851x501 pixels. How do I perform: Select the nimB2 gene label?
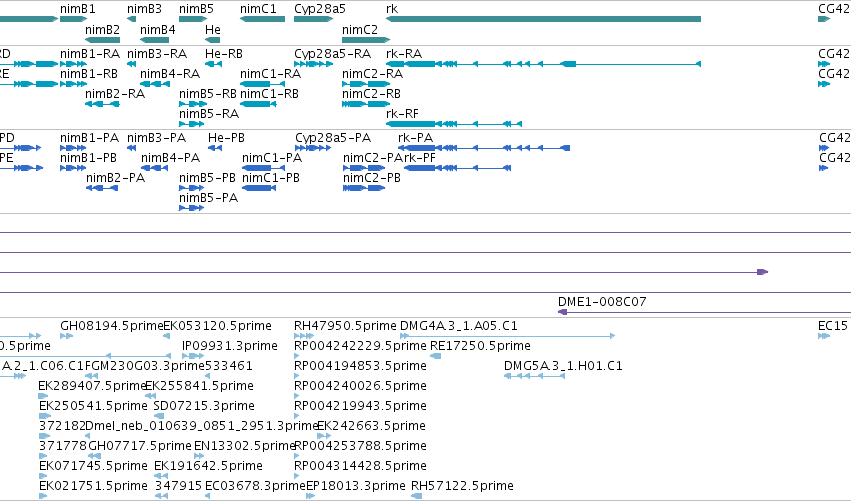pyautogui.click(x=103, y=30)
